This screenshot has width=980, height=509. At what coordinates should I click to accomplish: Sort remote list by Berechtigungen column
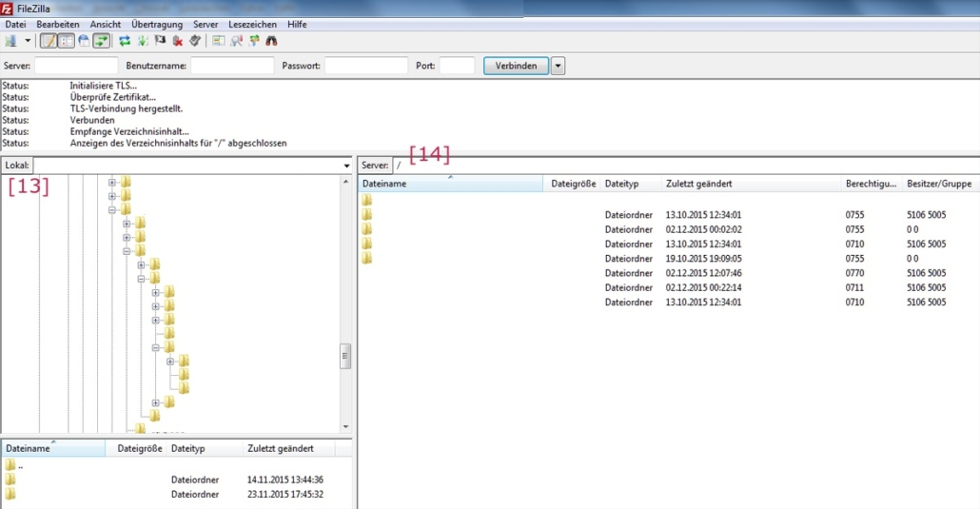point(872,184)
